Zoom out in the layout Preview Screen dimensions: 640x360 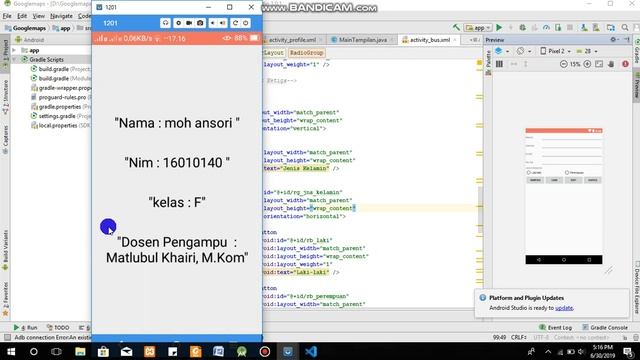[x=563, y=64]
